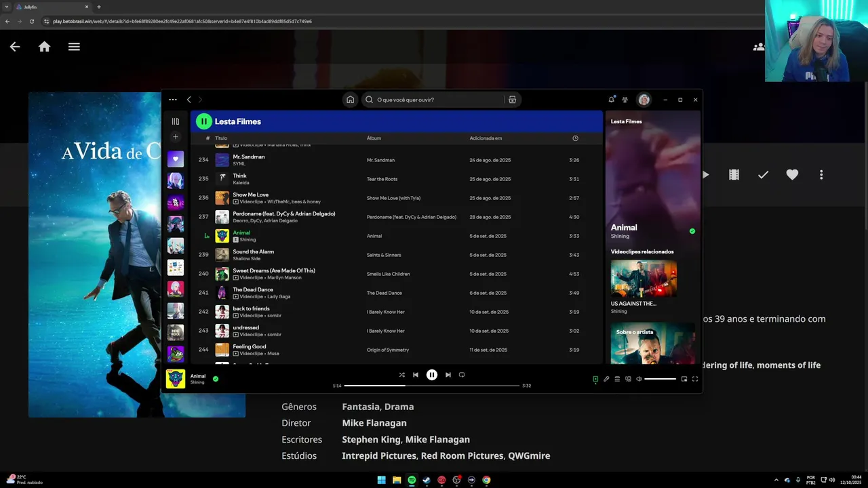Expand Your Library sidebar in Spotify

coord(176,121)
